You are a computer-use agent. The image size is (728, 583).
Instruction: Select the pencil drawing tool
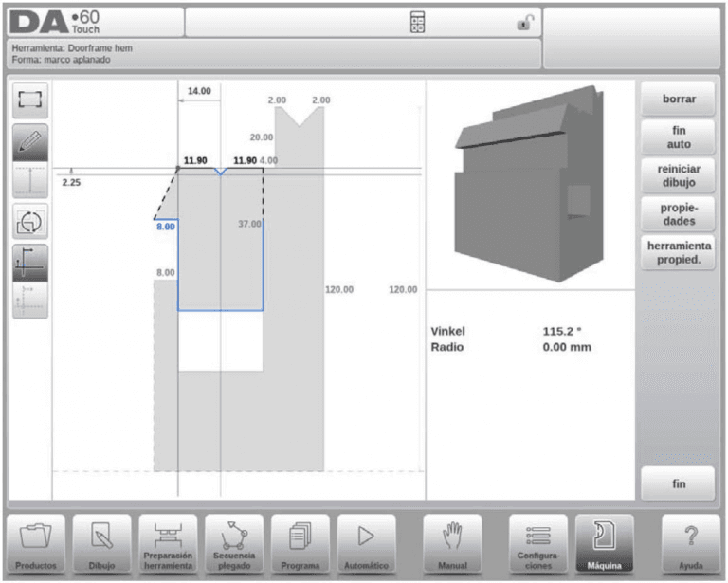click(30, 142)
